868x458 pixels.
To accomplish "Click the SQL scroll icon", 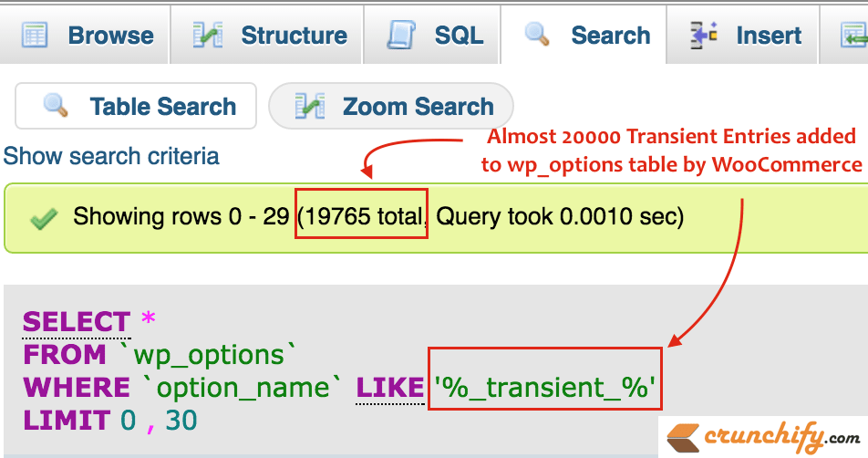I will 401,36.
